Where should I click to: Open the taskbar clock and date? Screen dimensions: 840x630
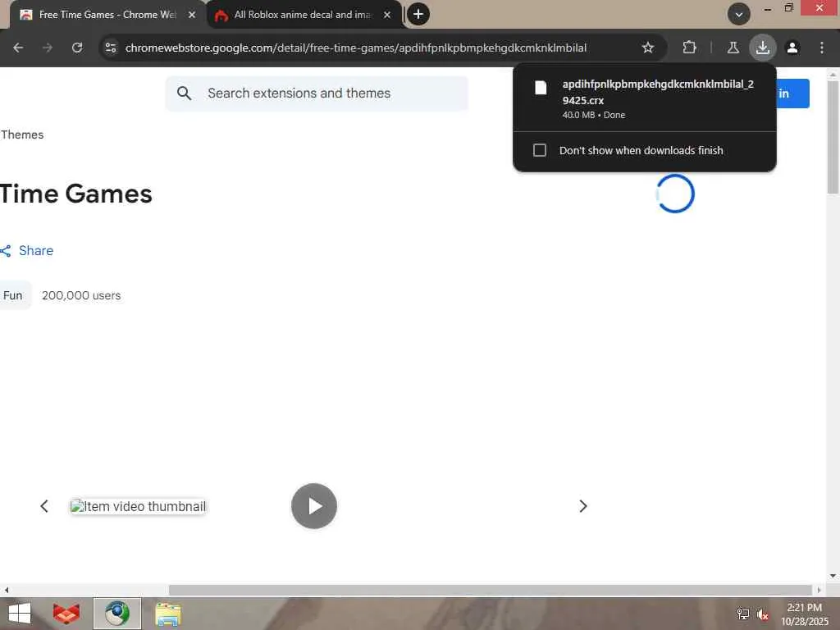pos(804,614)
